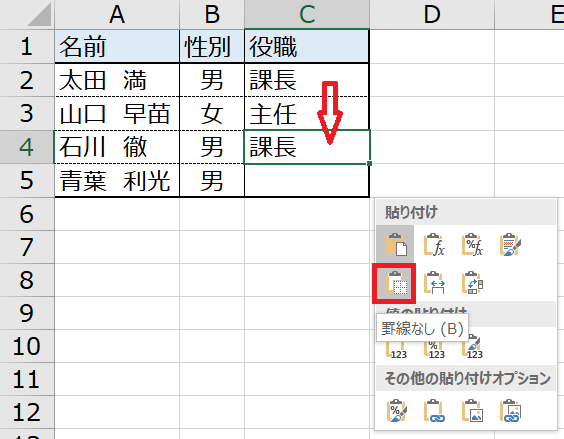Pick Keep Source Formatting paste icon

(510, 244)
